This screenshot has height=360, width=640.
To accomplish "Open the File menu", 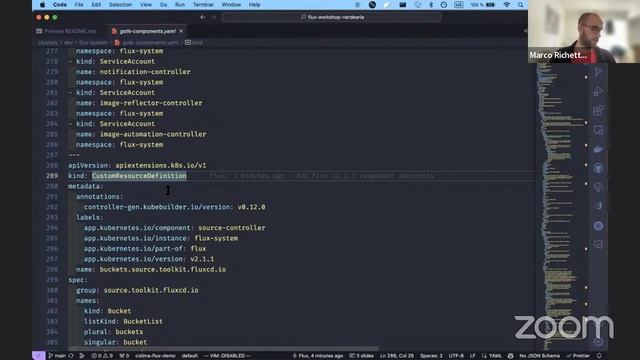I will 79,5.
